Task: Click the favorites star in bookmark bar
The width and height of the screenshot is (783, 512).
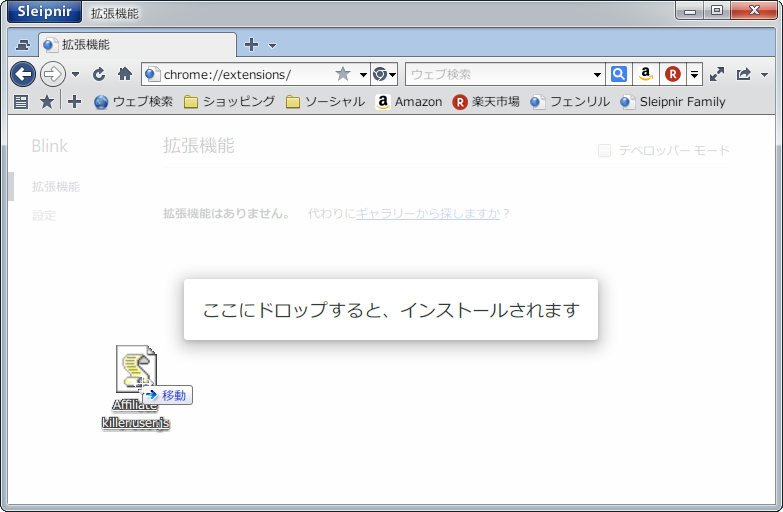Action: [x=46, y=102]
